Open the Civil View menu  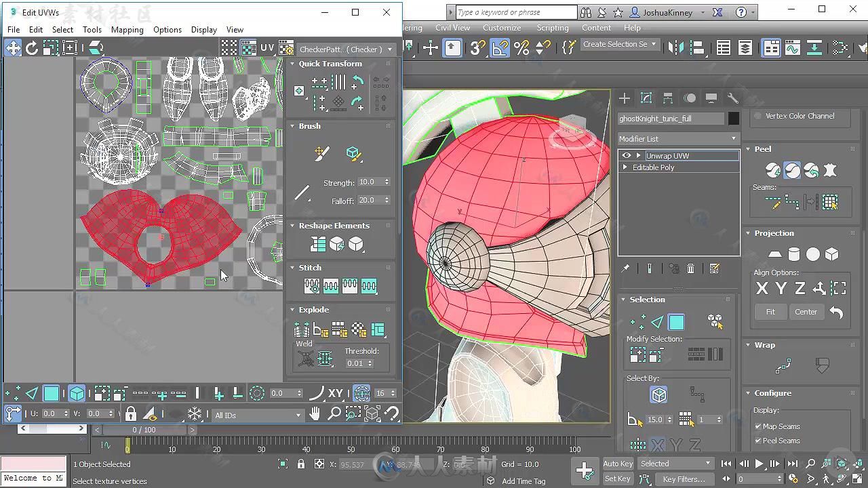pyautogui.click(x=452, y=28)
